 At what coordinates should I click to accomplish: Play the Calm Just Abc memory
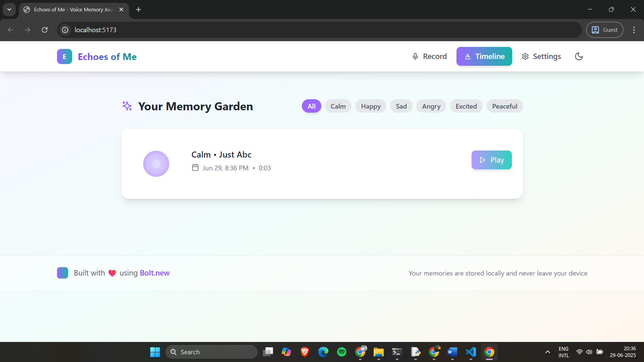pyautogui.click(x=491, y=160)
